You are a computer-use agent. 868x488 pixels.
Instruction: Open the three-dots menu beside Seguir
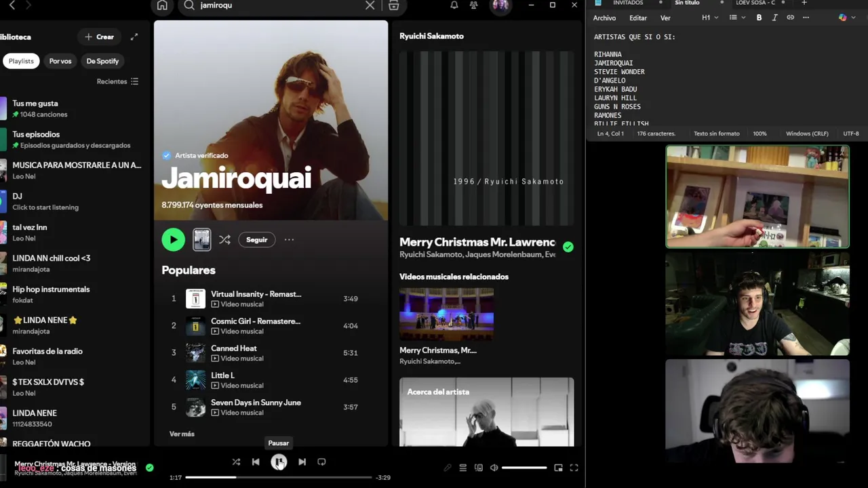[289, 239]
